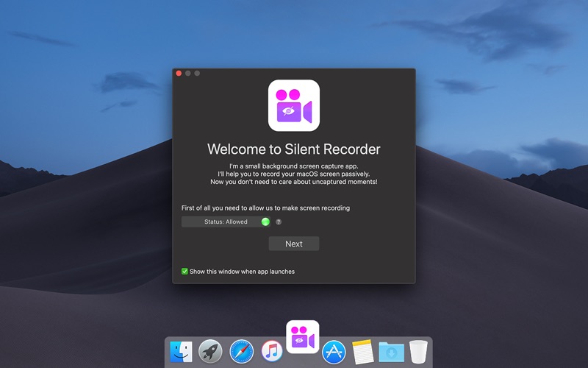Click the Welcome to Silent Recorder heading

293,149
